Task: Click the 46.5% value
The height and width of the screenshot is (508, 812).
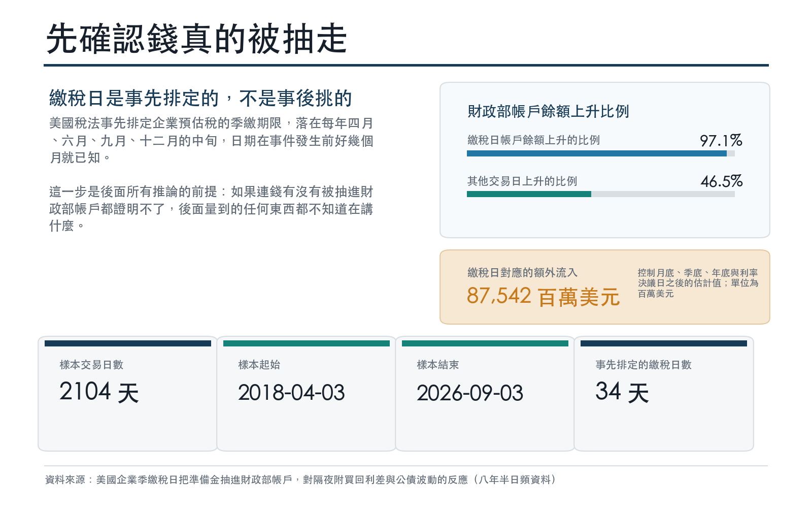Action: coord(721,181)
